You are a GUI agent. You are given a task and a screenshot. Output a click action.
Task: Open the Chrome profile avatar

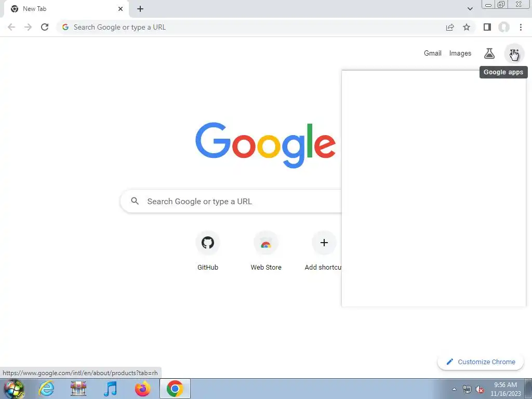(x=504, y=27)
